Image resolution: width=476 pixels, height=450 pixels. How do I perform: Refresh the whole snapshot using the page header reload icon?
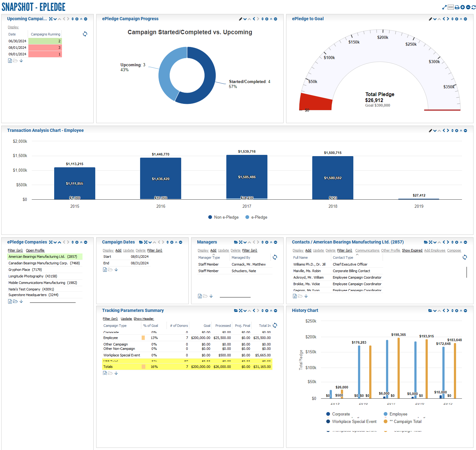click(474, 7)
